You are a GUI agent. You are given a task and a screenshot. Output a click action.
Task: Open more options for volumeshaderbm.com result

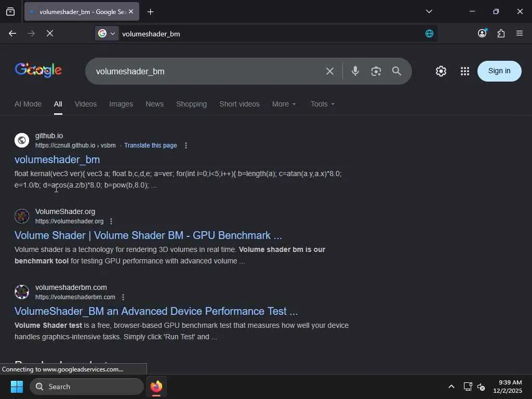pos(123,297)
